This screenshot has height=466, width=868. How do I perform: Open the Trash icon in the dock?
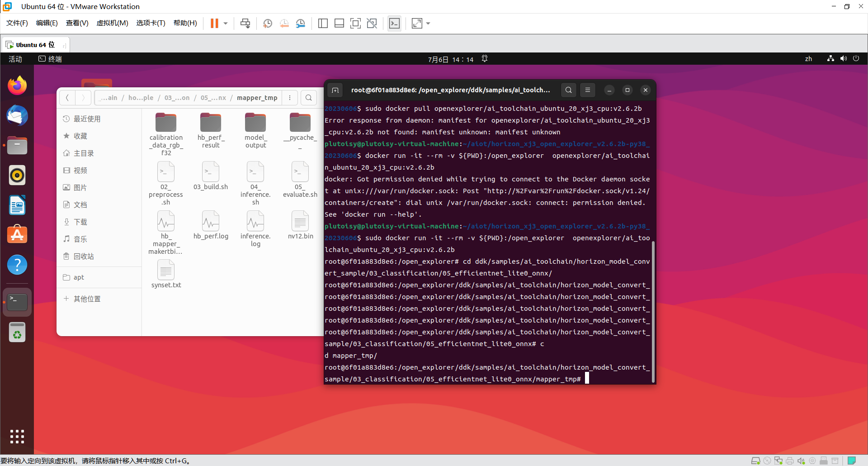(x=17, y=333)
